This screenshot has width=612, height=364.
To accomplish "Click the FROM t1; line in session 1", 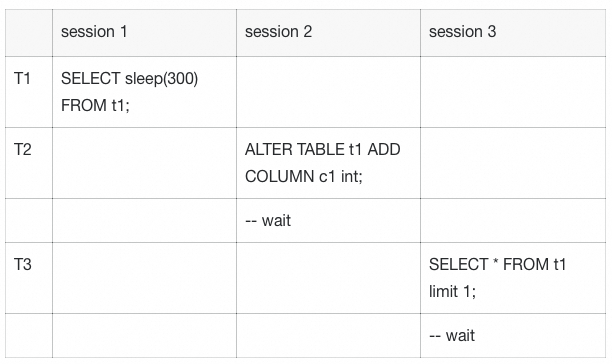I will (x=95, y=105).
